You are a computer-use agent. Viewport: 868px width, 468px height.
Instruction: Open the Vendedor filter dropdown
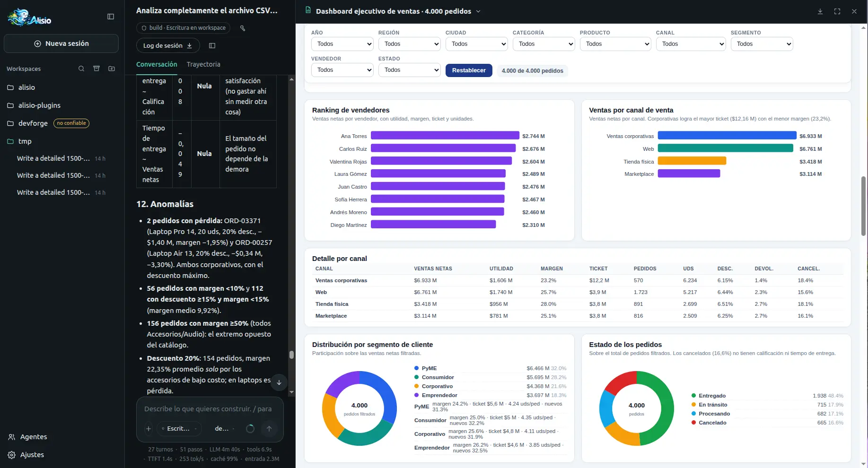(342, 70)
